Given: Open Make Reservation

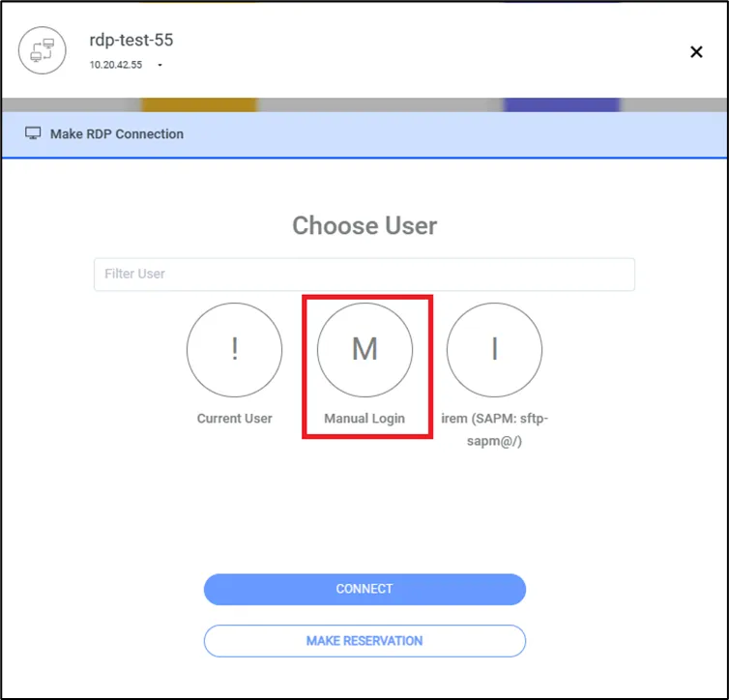Looking at the screenshot, I should tap(364, 640).
